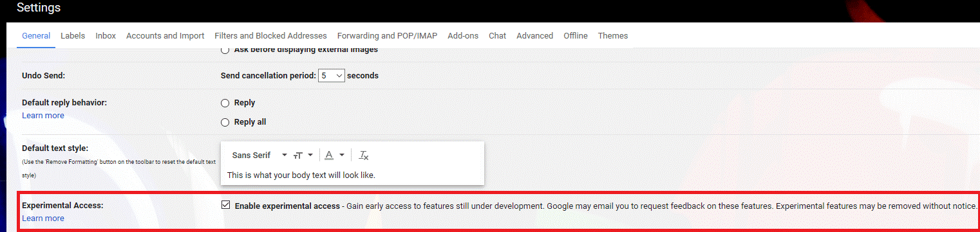
Task: Open the text color picker
Action: click(x=334, y=156)
